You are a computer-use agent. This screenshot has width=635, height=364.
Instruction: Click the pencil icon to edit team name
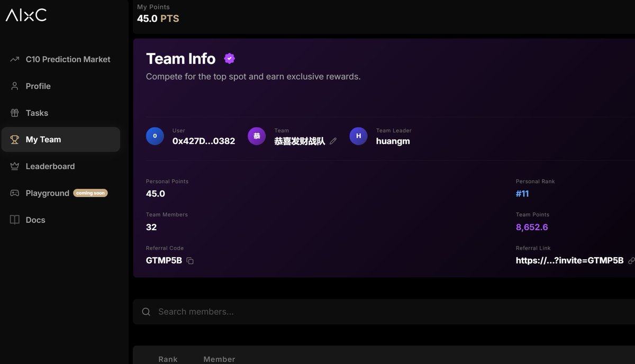333,141
